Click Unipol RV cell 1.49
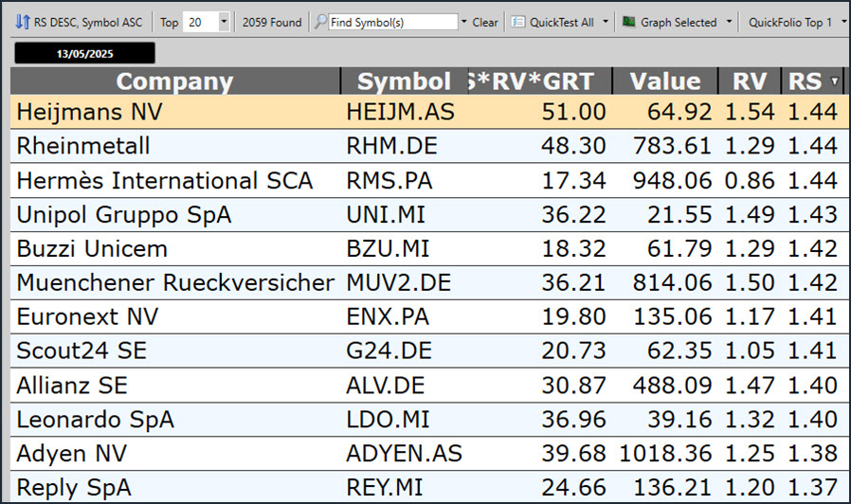 [750, 214]
